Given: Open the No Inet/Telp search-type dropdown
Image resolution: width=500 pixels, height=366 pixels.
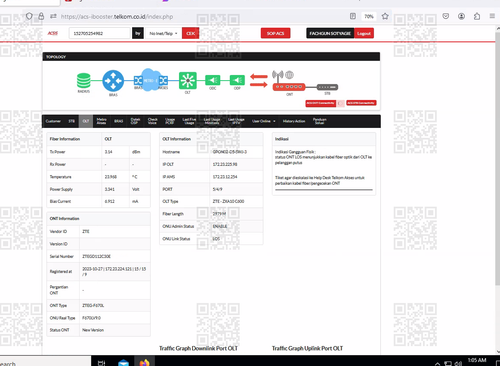Looking at the screenshot, I should point(163,33).
